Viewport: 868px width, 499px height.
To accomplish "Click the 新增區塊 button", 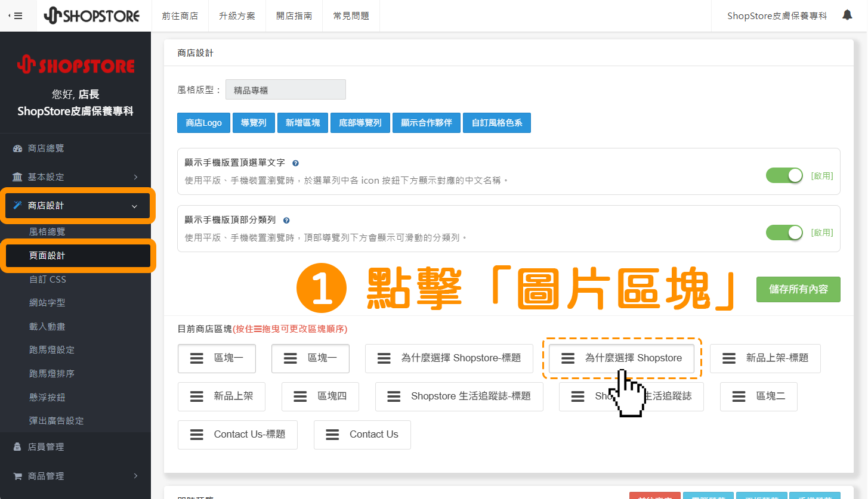I will pos(302,123).
